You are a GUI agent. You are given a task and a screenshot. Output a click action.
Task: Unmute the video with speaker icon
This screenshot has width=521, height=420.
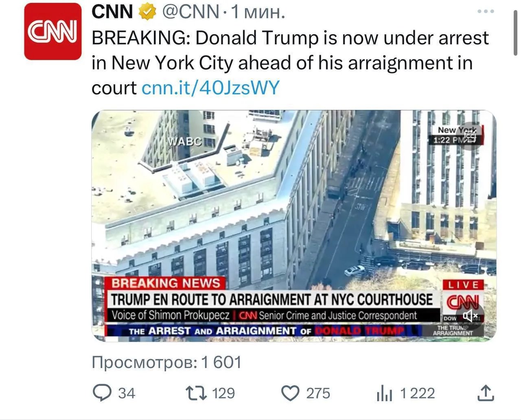pyautogui.click(x=470, y=315)
